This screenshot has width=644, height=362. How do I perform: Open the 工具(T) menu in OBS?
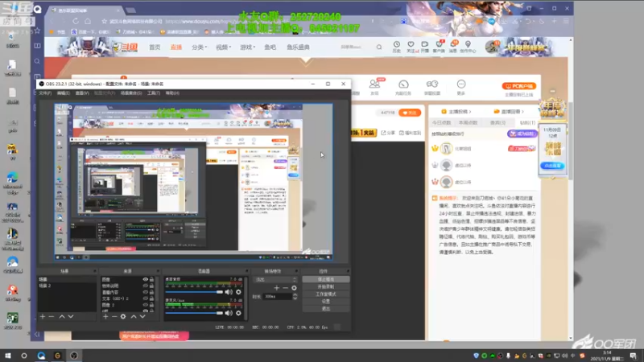click(153, 93)
